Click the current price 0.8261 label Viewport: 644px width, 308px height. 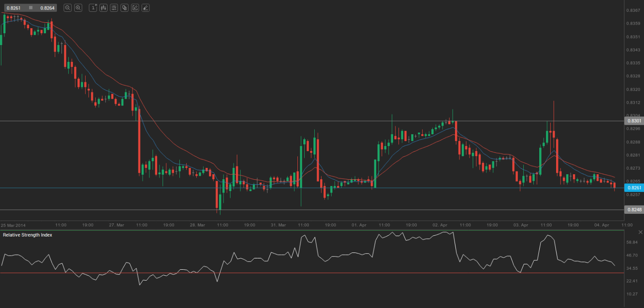click(634, 188)
